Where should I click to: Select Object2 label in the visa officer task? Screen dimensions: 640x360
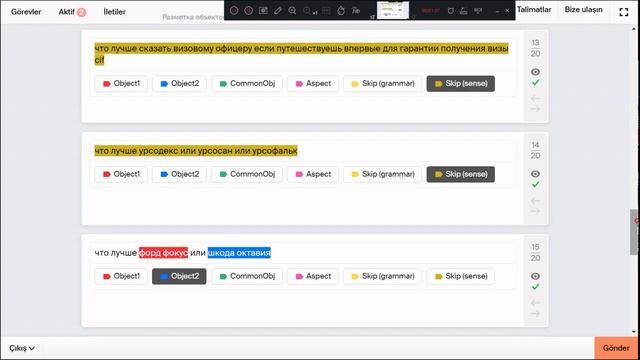179,84
